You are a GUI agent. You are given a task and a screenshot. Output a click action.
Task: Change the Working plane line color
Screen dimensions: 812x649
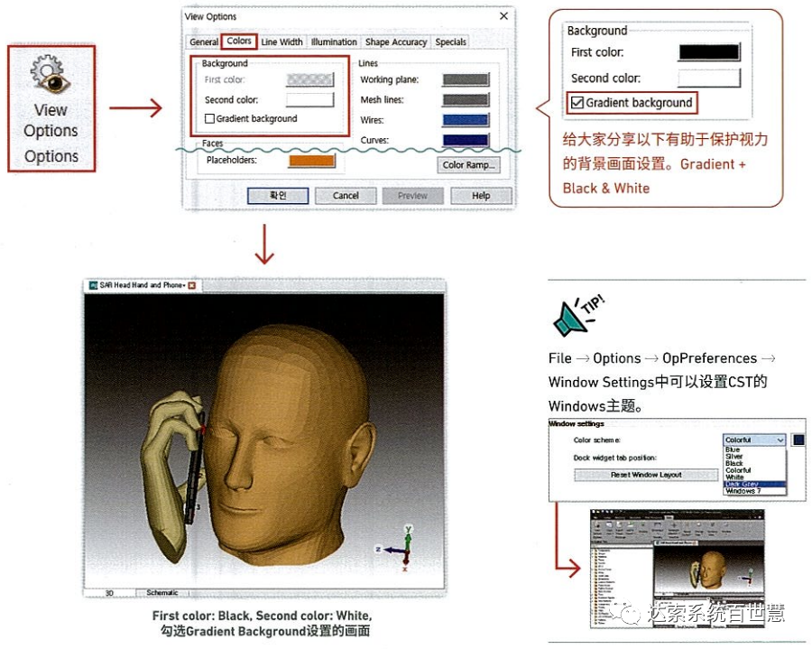466,79
